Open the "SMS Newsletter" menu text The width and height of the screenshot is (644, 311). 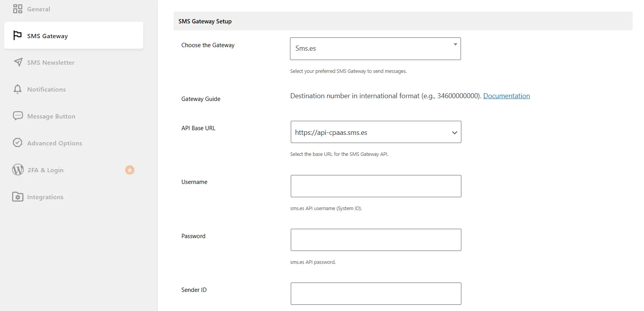point(51,63)
